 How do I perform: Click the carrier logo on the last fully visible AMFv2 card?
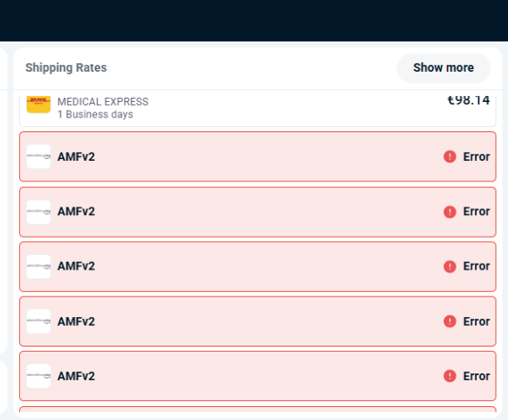pyautogui.click(x=39, y=376)
